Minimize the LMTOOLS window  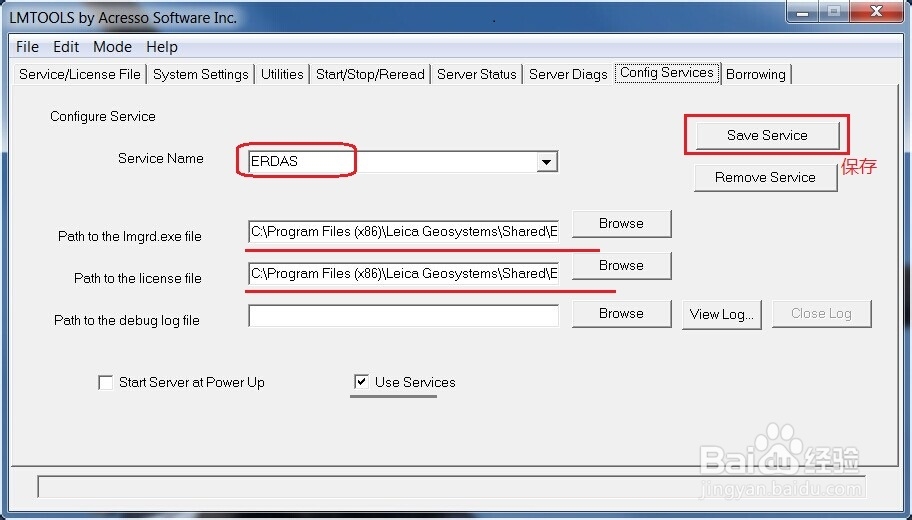[x=803, y=12]
